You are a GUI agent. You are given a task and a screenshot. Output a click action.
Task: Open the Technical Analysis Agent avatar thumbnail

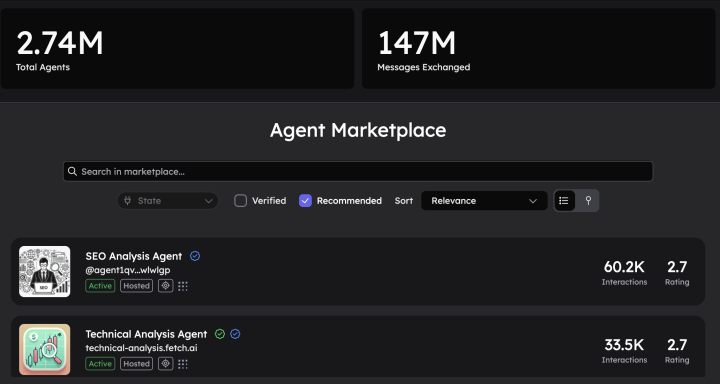click(45, 350)
